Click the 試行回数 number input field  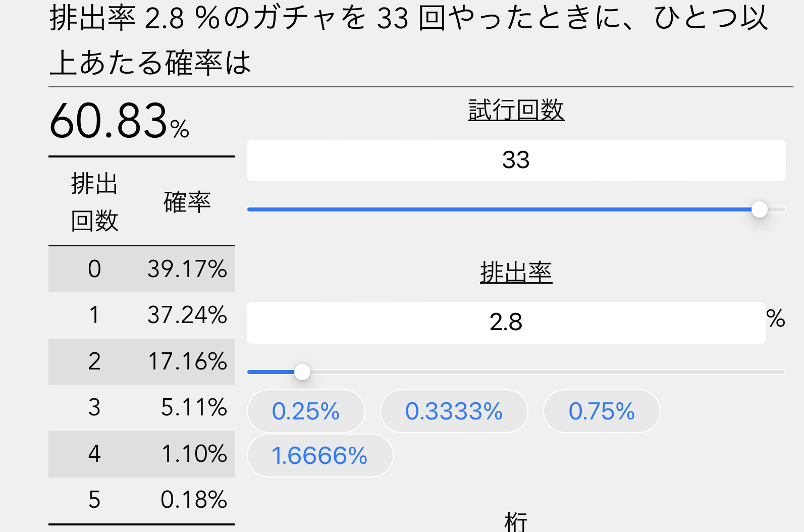[x=516, y=161]
